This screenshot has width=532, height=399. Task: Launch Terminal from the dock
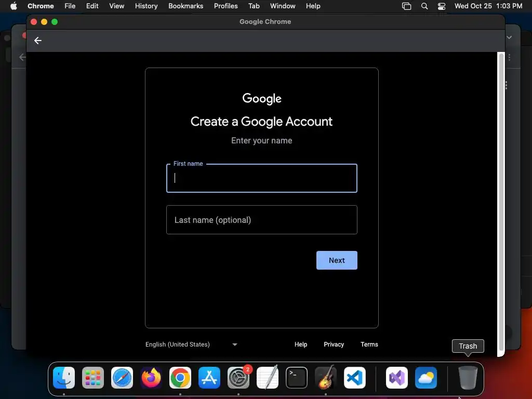tap(297, 378)
